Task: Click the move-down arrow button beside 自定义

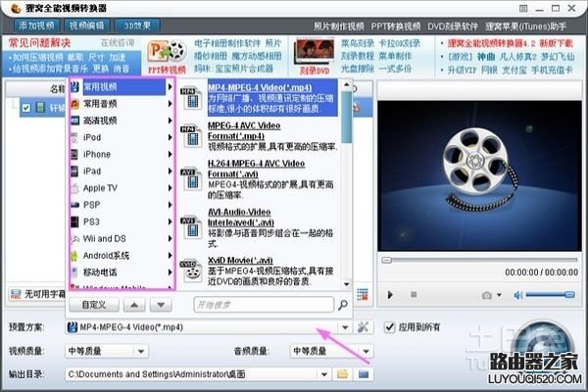Action: (x=161, y=305)
